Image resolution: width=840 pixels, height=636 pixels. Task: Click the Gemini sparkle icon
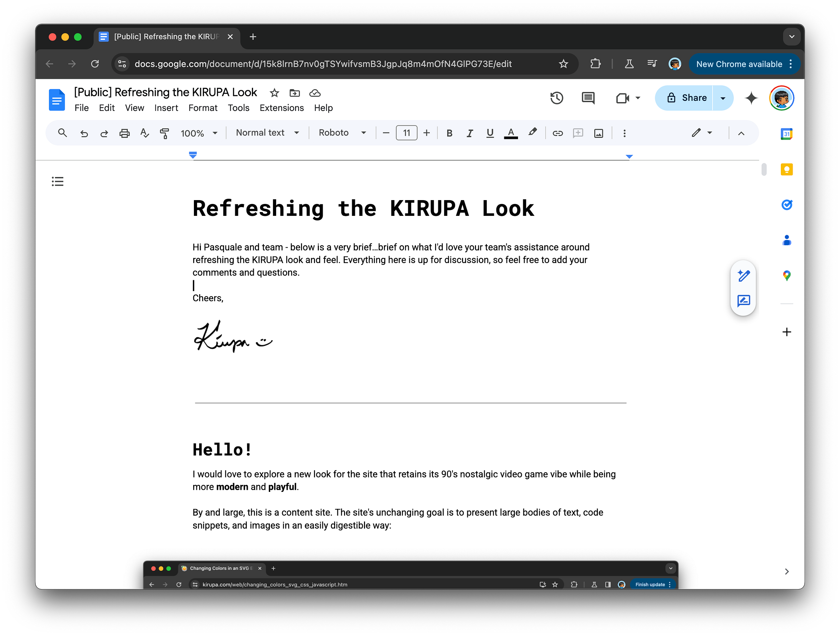tap(751, 98)
